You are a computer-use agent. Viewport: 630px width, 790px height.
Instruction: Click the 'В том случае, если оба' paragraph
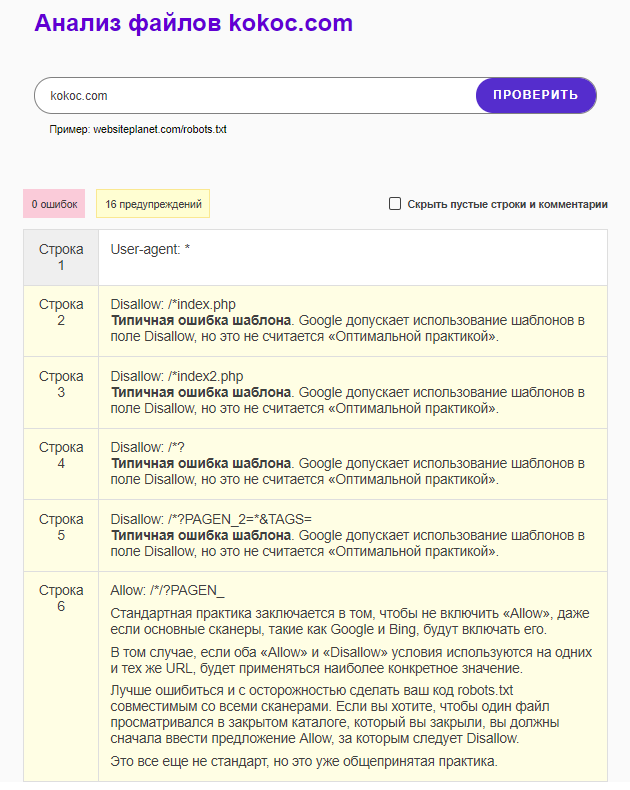point(351,661)
